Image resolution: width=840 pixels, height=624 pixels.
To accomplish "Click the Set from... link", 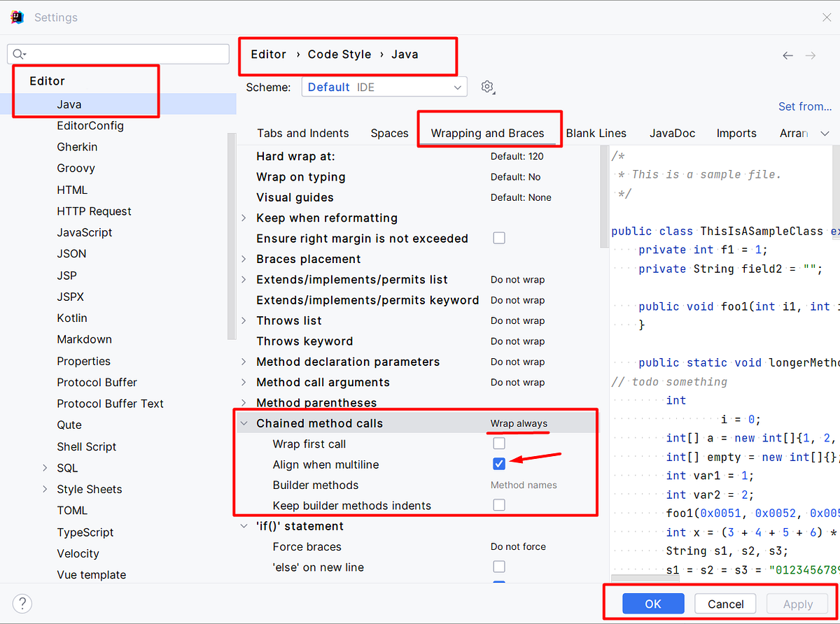I will (805, 106).
